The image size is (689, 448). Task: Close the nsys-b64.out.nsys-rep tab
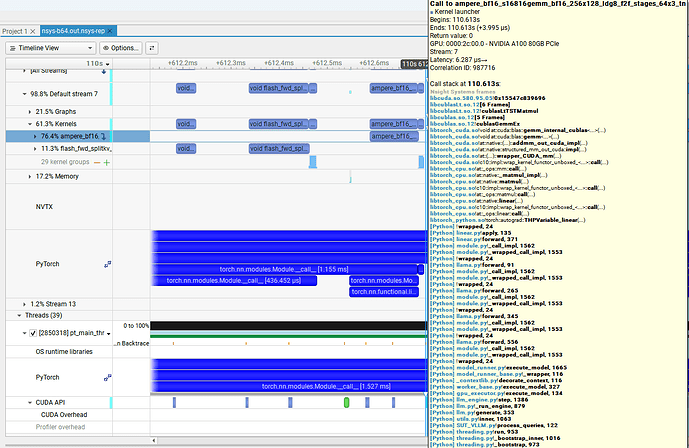pos(110,31)
